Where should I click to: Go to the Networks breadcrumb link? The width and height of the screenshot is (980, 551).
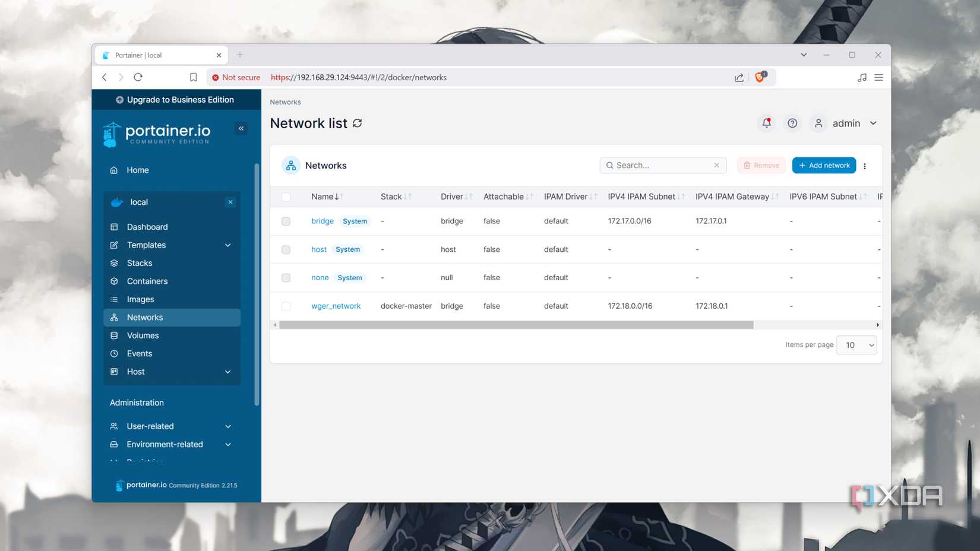[x=285, y=102]
